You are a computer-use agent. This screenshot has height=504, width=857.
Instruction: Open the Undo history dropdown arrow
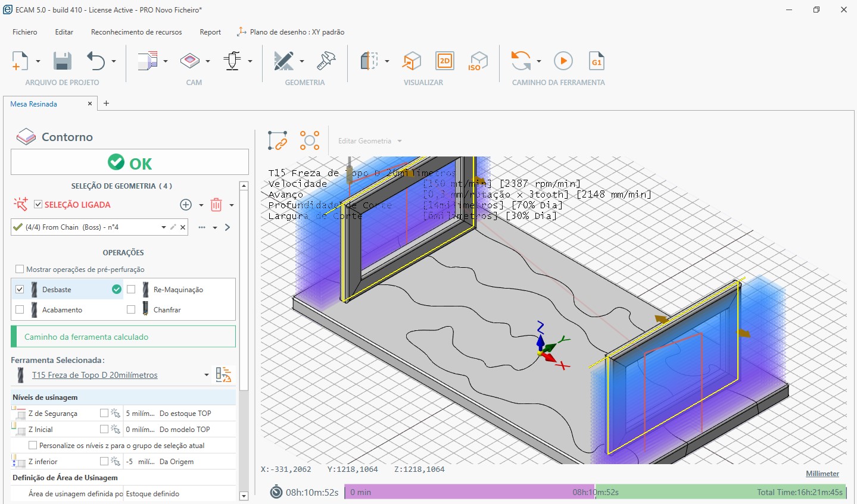pyautogui.click(x=114, y=61)
